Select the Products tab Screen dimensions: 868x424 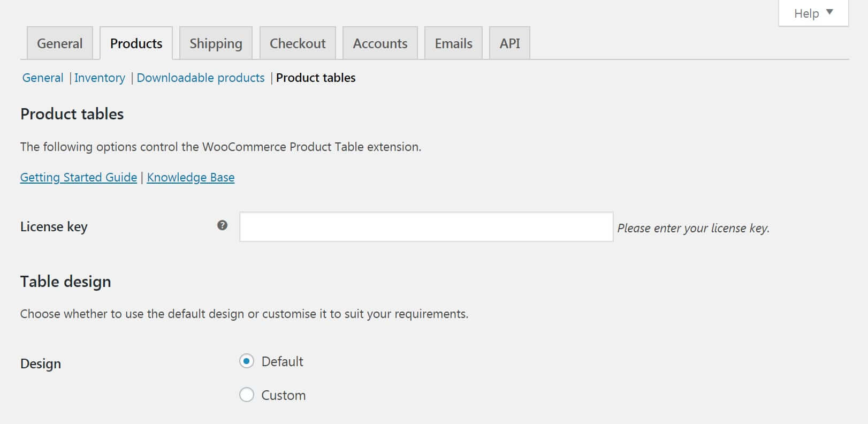[135, 43]
